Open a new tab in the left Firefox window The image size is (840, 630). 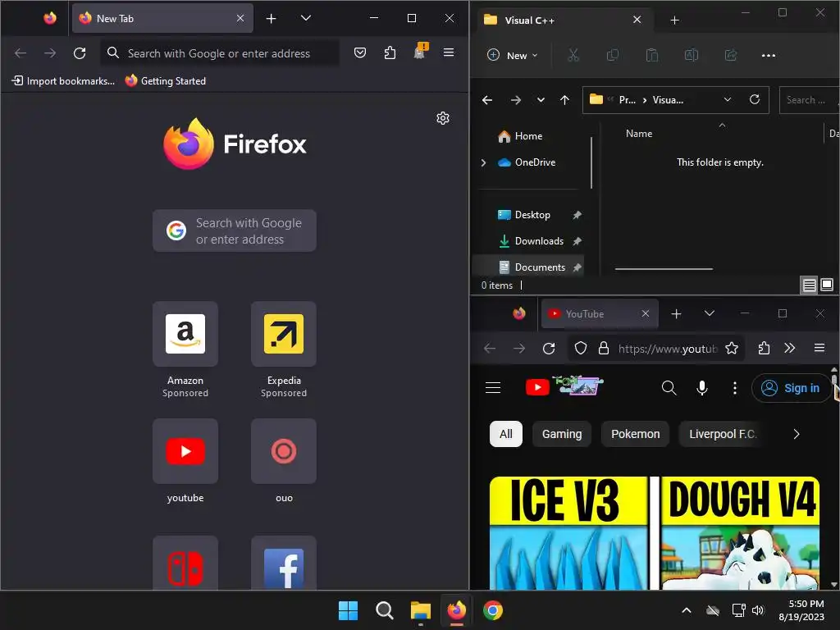[x=271, y=19]
